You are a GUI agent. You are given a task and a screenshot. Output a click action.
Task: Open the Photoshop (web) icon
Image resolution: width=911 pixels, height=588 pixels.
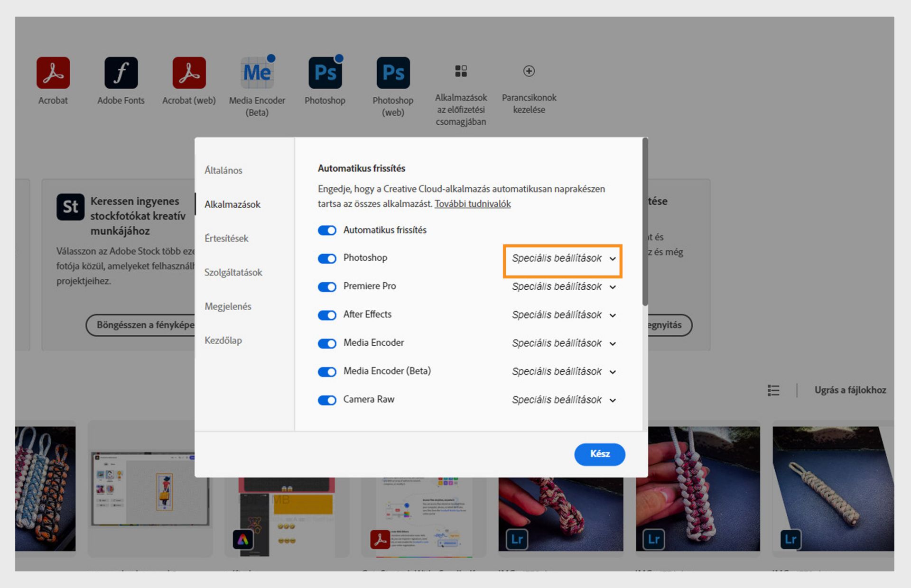pyautogui.click(x=393, y=73)
